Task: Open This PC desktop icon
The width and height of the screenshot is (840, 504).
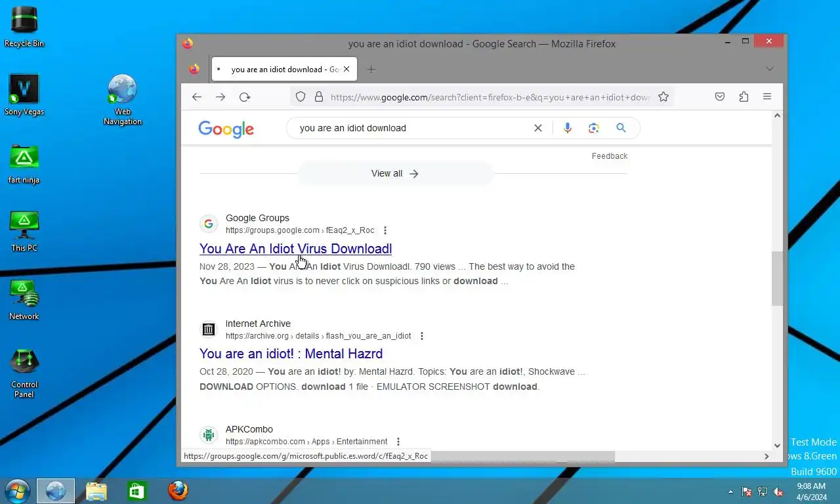Action: (24, 232)
